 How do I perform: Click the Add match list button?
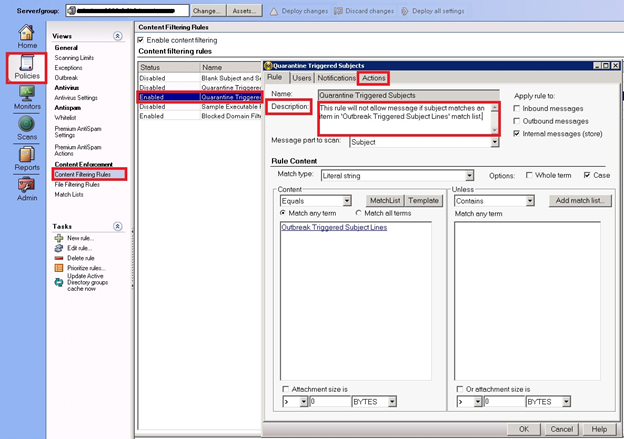[x=579, y=201]
